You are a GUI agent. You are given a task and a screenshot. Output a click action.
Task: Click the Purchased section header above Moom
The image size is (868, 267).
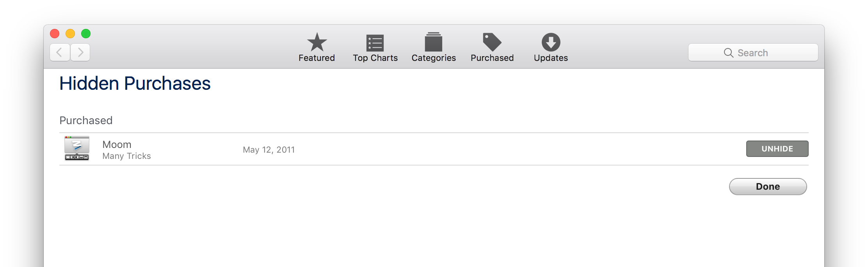(86, 120)
